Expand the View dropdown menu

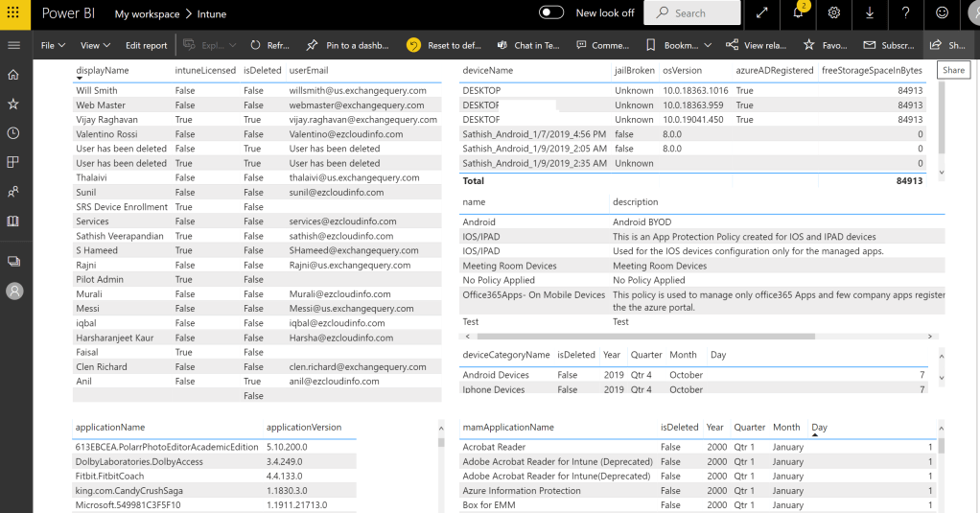(95, 45)
